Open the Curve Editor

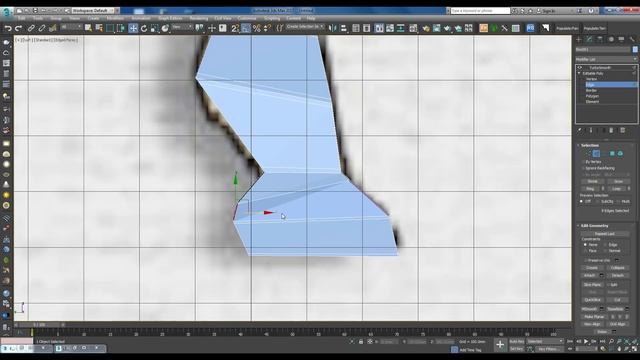[x=390, y=28]
